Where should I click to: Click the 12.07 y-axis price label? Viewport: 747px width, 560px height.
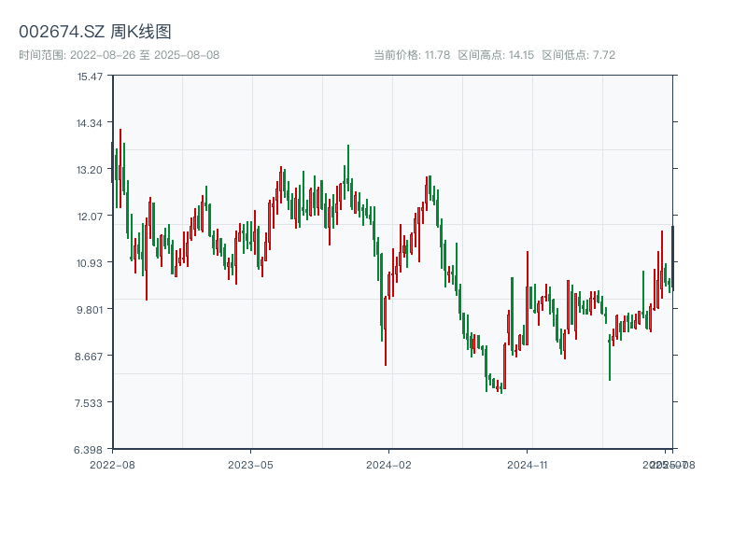(90, 216)
